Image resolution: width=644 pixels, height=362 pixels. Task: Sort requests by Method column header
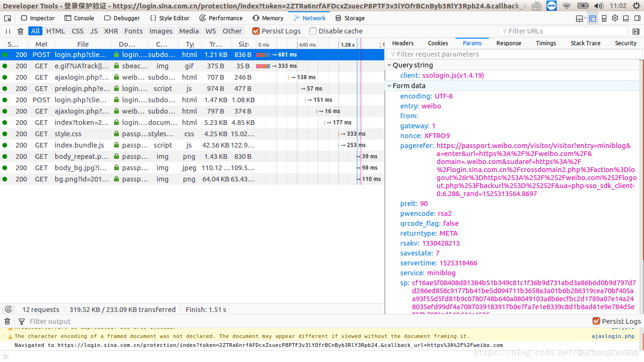(x=41, y=44)
